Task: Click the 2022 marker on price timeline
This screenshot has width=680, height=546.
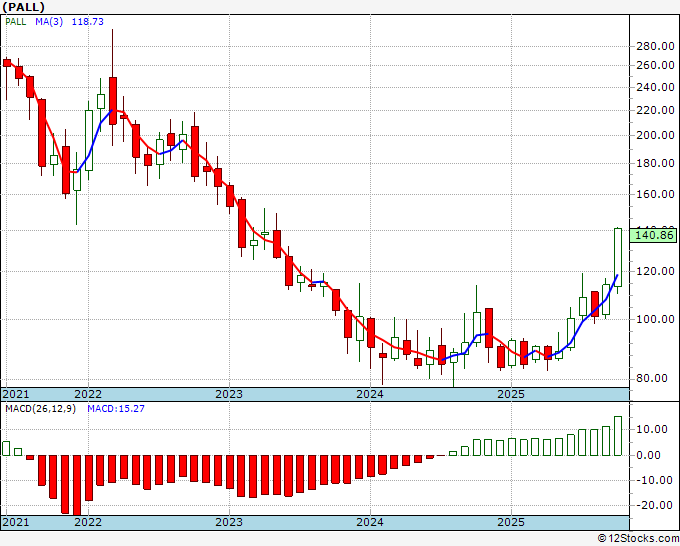Action: 88,394
